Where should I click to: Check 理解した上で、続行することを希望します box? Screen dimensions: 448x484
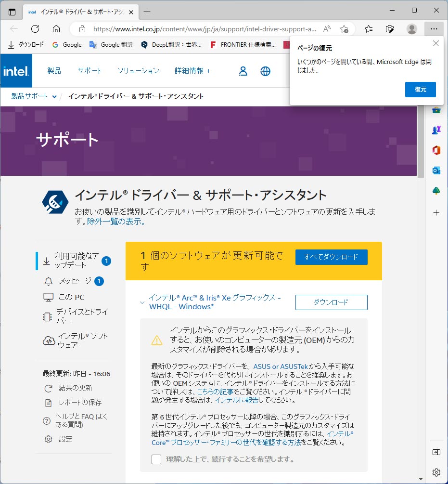pyautogui.click(x=156, y=459)
